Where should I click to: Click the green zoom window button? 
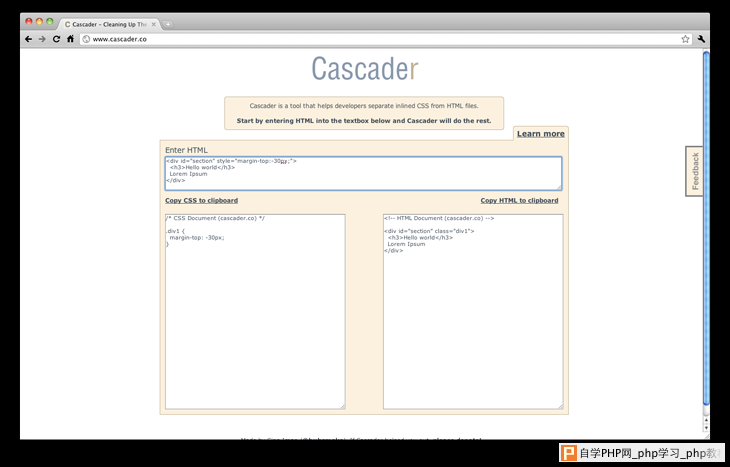(x=49, y=21)
